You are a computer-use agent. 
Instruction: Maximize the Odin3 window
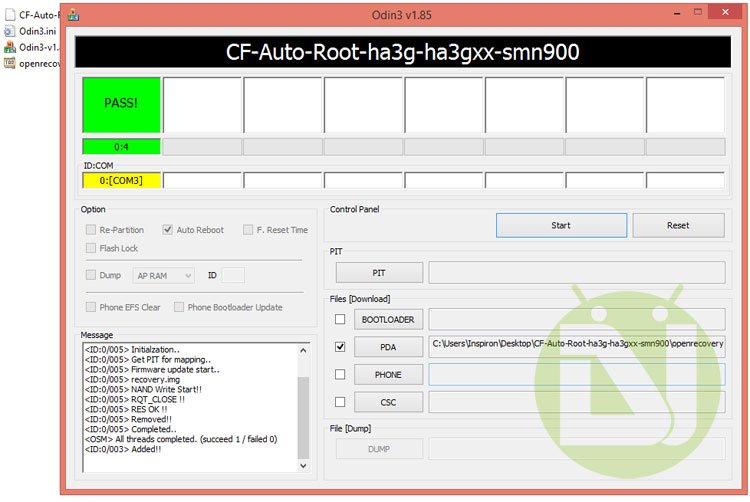pyautogui.click(x=698, y=12)
